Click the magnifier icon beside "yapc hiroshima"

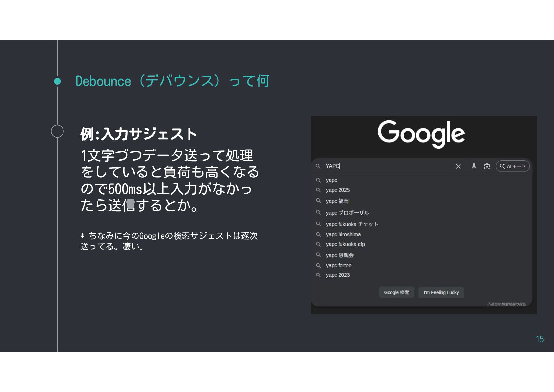pos(318,234)
